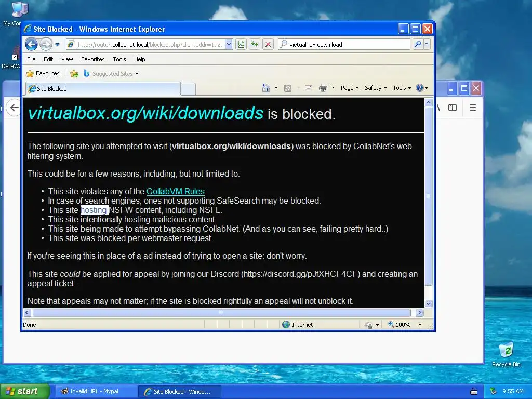Switch to Site Blocked taskbar item

180,392
